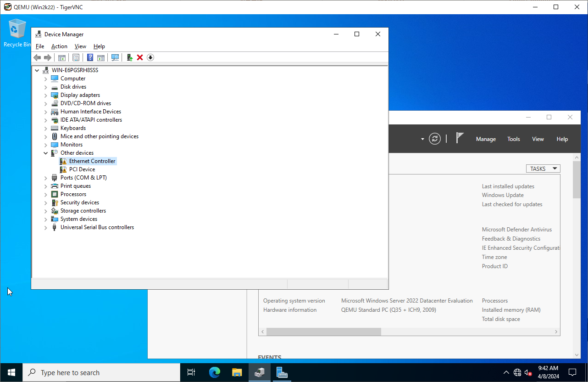Open the Help menu in Device Manager
588x382 pixels.
tap(99, 46)
